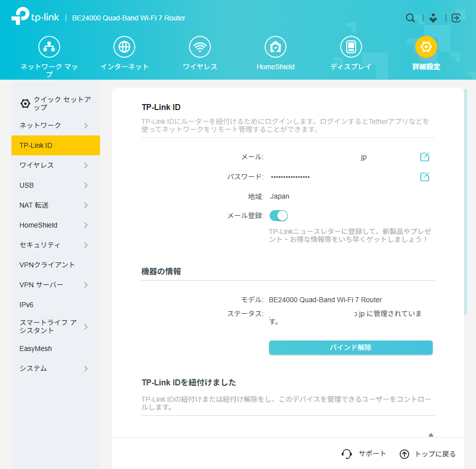The image size is (476, 469).
Task: Click the BE24000 Quad-Band Wi-Fi 7 Router header title
Action: click(x=129, y=18)
